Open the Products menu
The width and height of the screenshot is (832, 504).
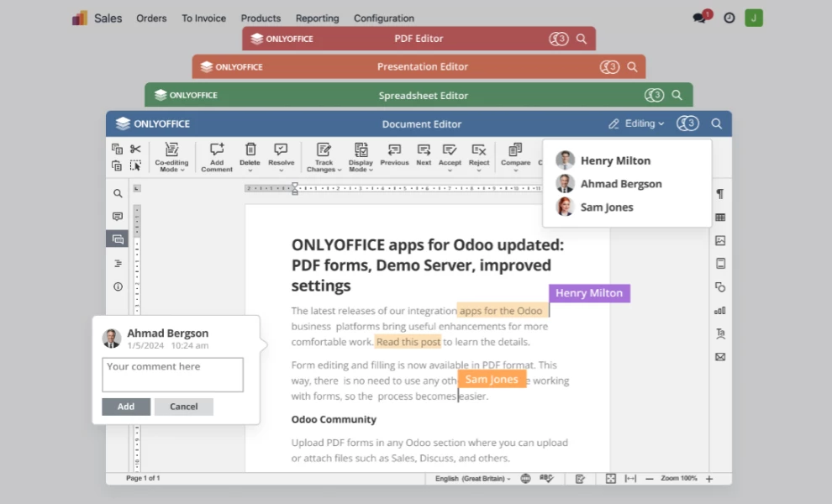pos(261,18)
